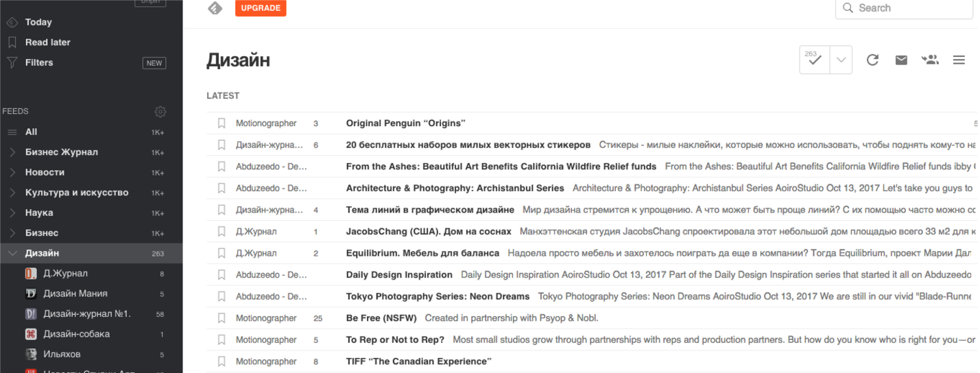
Task: Click the share with team icon
Action: tap(930, 60)
